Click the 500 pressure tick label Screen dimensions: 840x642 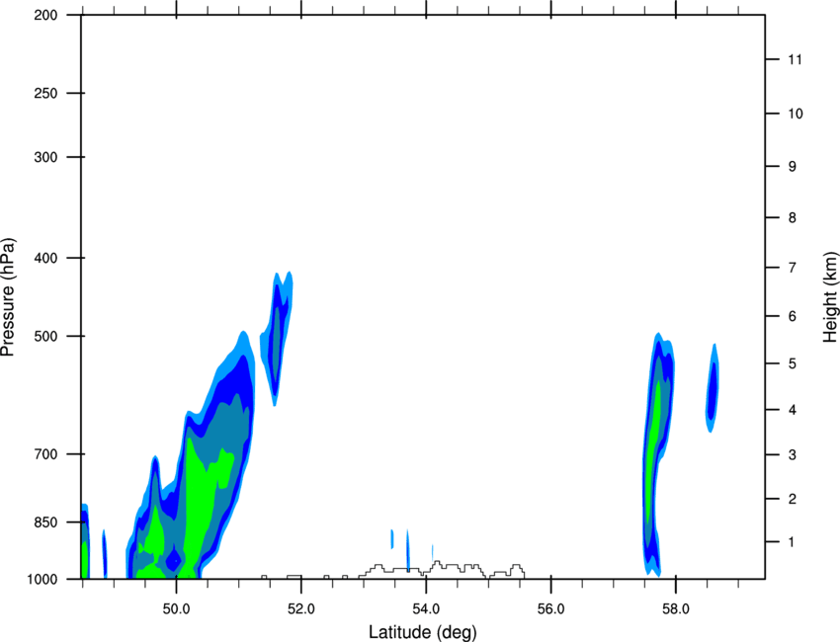pos(45,336)
